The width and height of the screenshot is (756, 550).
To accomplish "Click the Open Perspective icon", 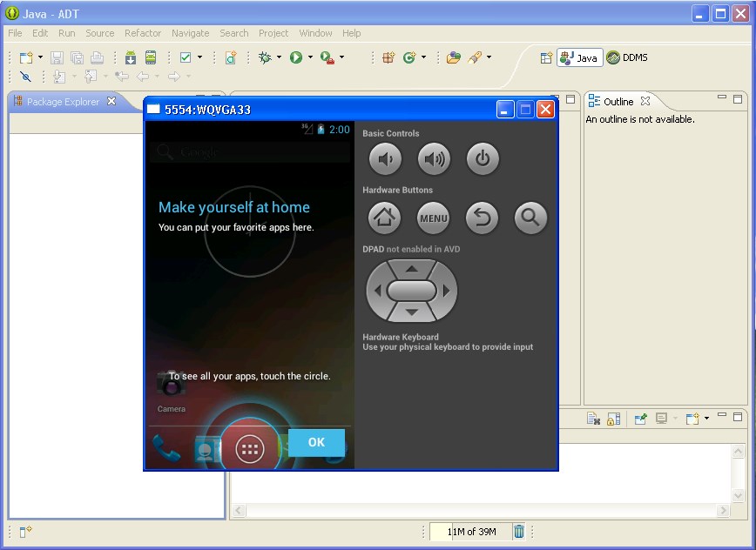I will (x=546, y=58).
